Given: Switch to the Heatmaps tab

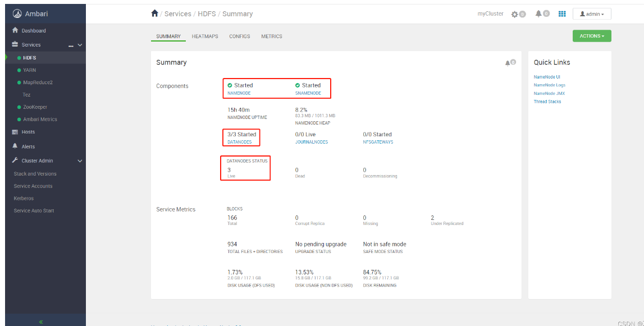Looking at the screenshot, I should pyautogui.click(x=205, y=36).
